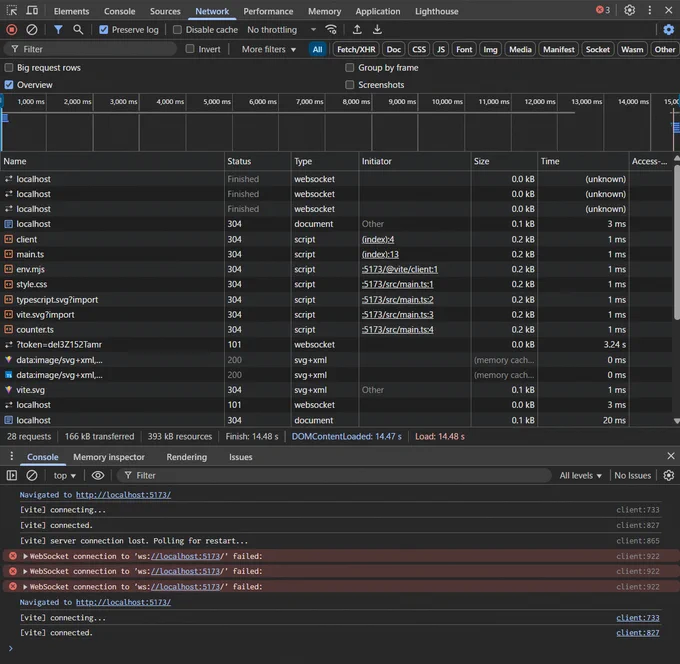Stop recording network log
The image size is (680, 664).
12,29
